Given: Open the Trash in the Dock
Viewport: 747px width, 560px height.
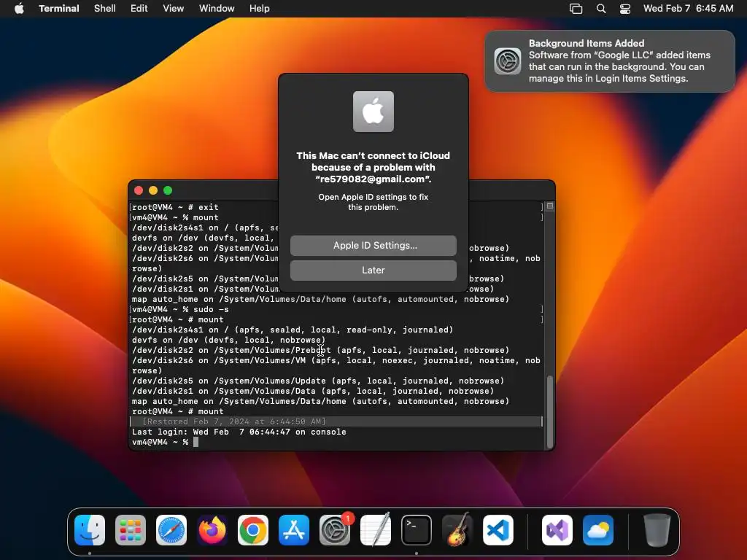Looking at the screenshot, I should (x=657, y=530).
